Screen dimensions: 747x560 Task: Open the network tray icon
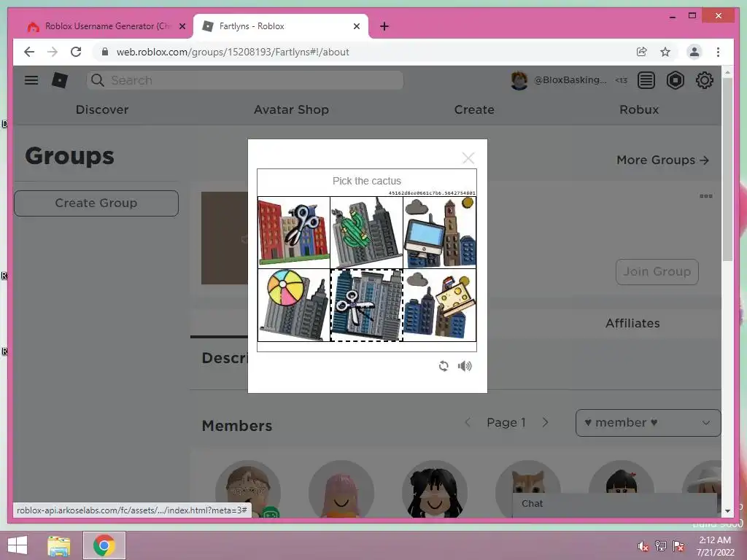[660, 546]
